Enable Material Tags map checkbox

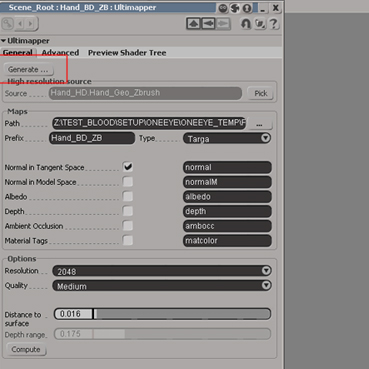[128, 240]
